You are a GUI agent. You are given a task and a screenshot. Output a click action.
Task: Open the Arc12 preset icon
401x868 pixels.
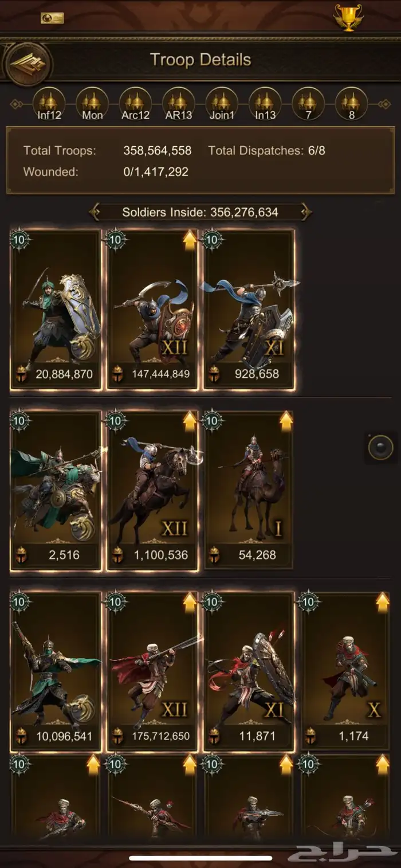pyautogui.click(x=135, y=104)
